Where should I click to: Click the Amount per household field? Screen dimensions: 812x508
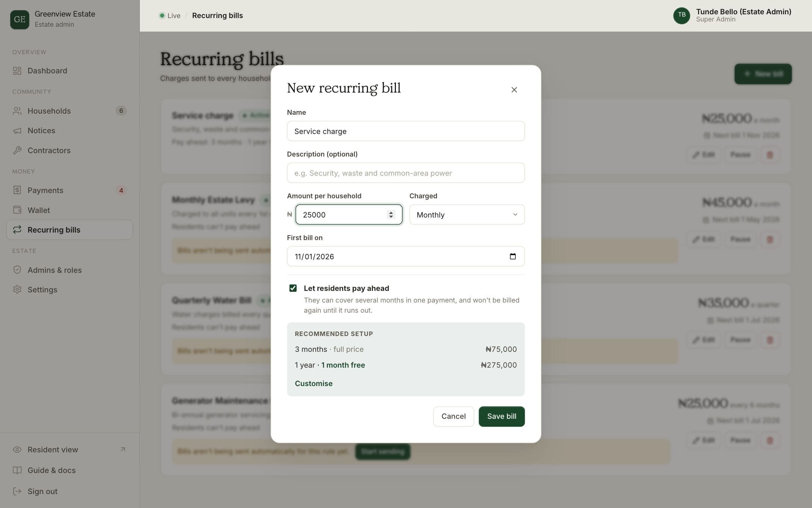(x=348, y=214)
